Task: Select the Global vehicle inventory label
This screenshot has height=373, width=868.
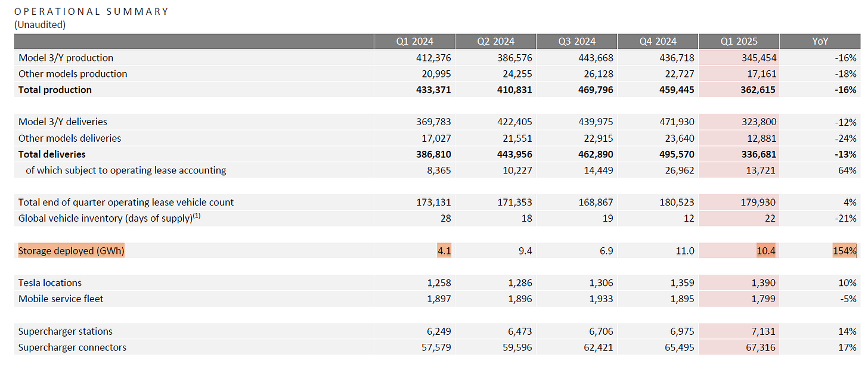Action: tap(108, 218)
